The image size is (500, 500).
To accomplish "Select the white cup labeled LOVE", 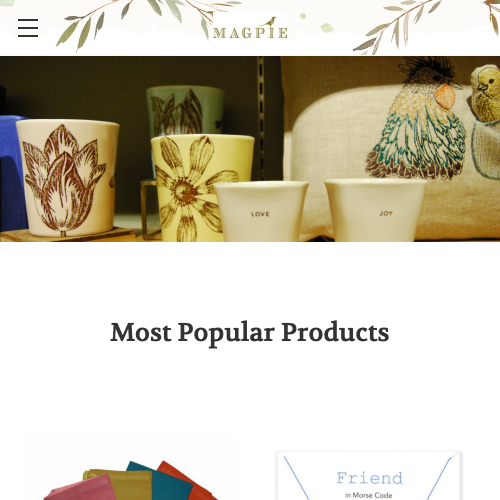I will pos(261,211).
